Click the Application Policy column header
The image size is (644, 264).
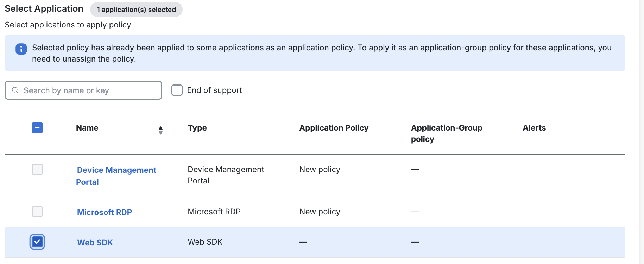pyautogui.click(x=334, y=128)
